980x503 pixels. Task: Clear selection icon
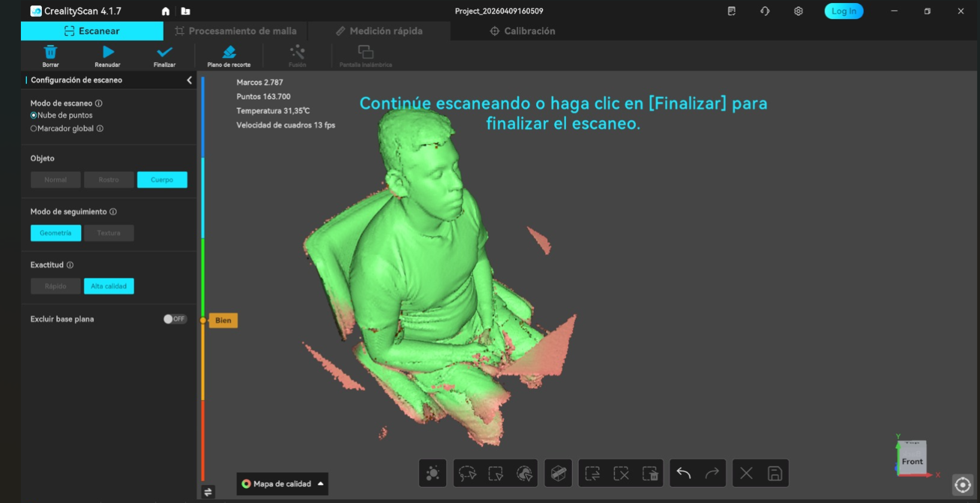(621, 474)
